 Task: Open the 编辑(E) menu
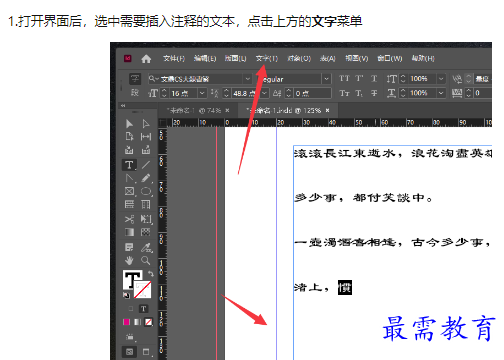click(205, 59)
